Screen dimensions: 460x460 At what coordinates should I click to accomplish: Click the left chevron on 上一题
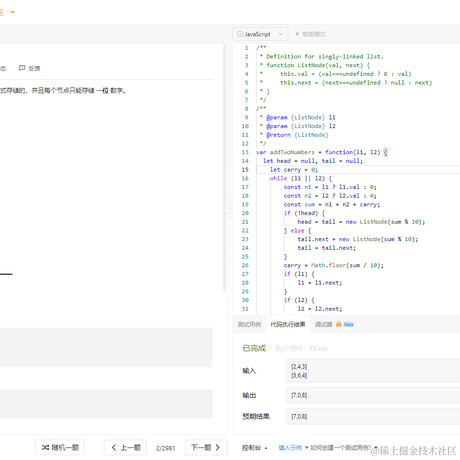114,447
